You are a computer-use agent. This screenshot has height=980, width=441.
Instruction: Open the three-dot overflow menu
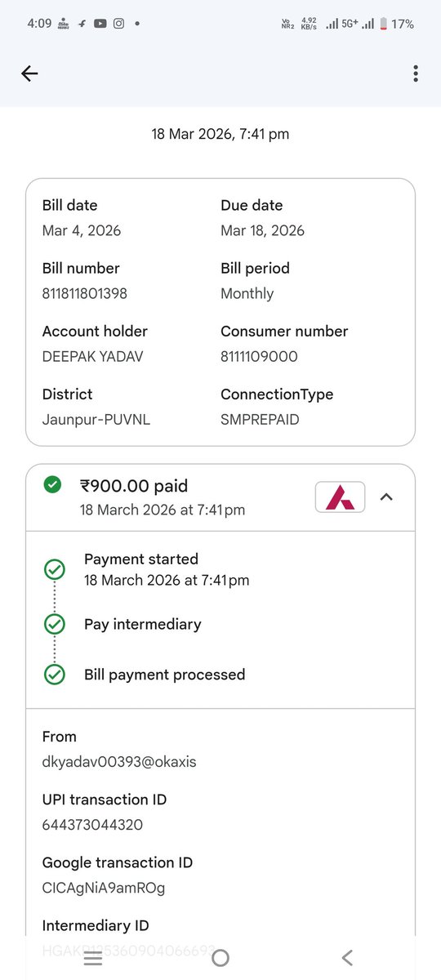click(416, 73)
